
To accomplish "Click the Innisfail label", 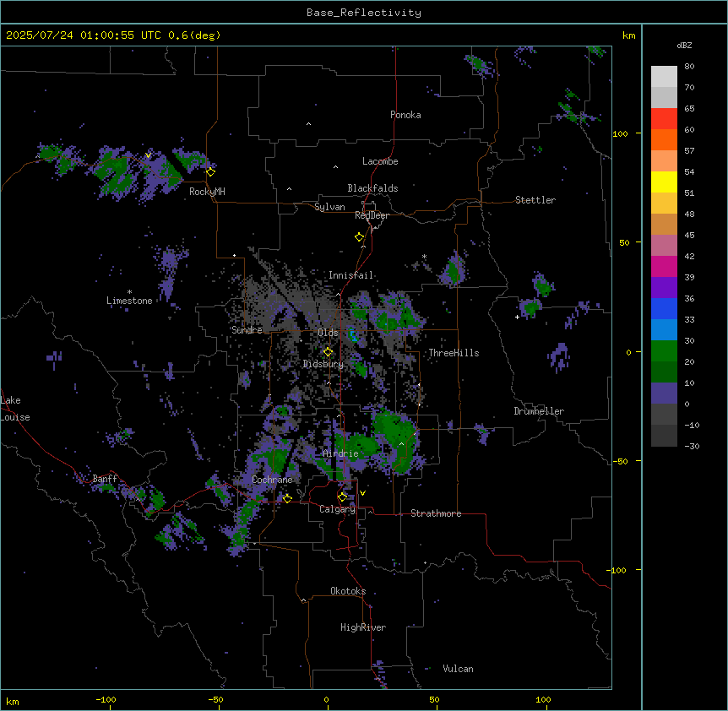I will coord(350,275).
